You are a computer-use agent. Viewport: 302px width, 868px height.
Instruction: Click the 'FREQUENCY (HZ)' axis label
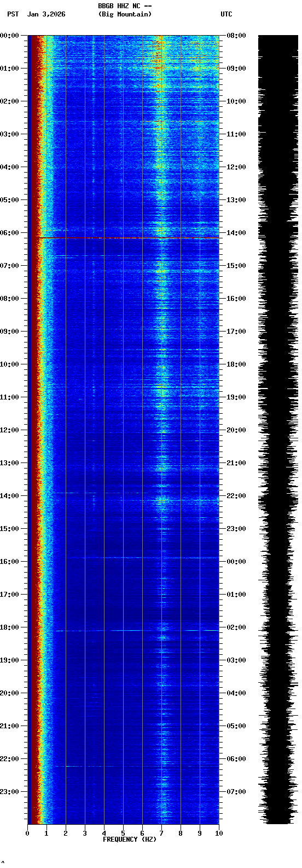(130, 840)
